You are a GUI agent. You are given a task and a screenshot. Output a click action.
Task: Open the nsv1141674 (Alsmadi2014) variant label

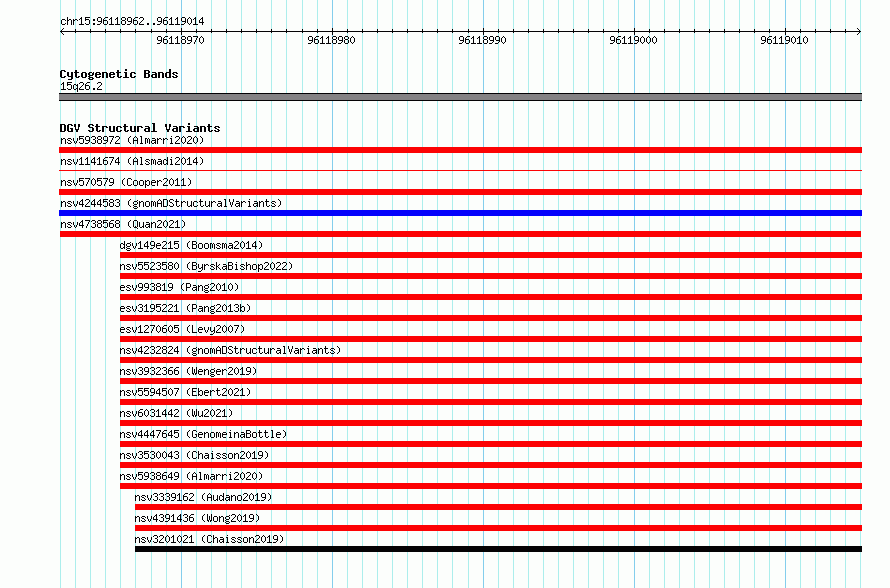coord(132,161)
